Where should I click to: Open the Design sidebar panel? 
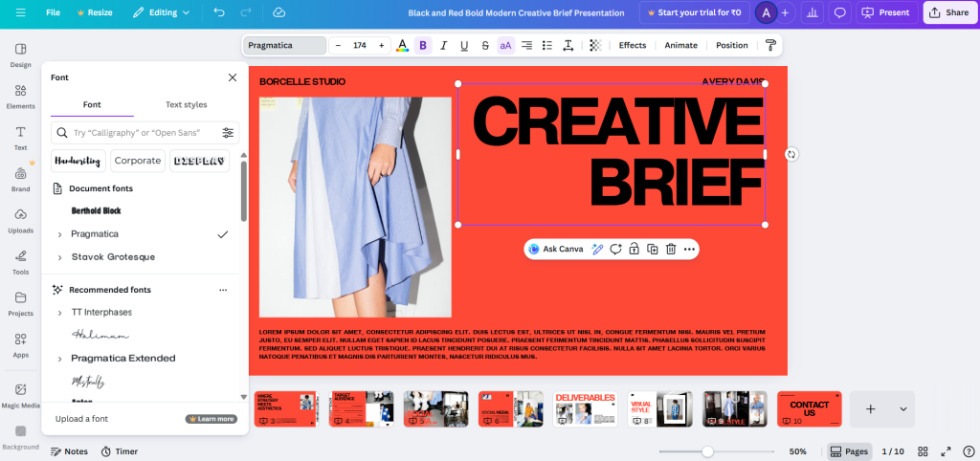coord(21,55)
